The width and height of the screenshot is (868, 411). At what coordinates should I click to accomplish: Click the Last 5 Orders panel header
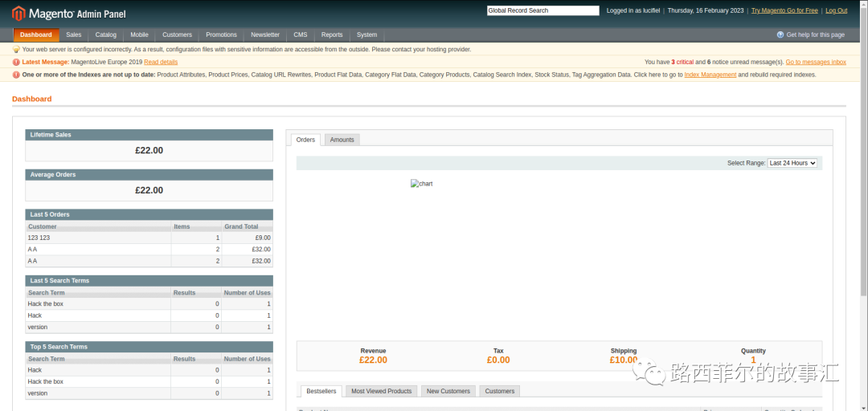149,214
